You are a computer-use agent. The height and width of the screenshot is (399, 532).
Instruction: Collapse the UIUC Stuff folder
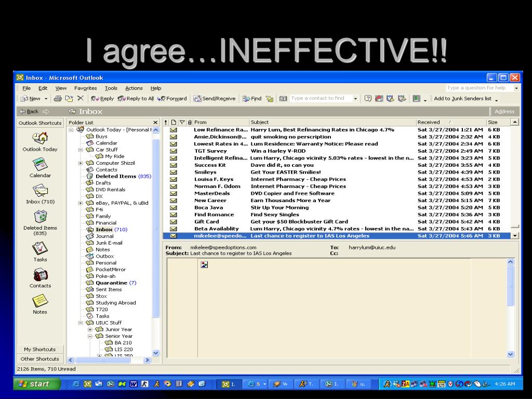81,323
